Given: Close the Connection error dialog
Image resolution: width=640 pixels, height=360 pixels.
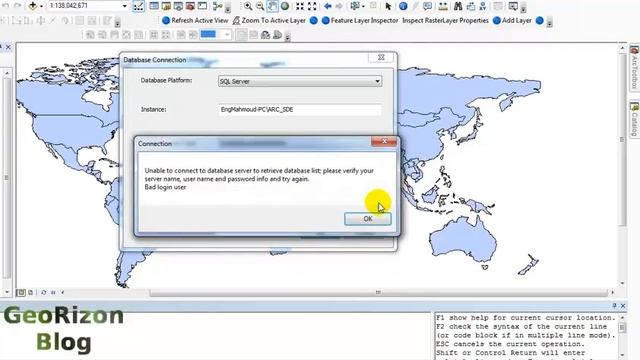Looking at the screenshot, I should click(384, 141).
